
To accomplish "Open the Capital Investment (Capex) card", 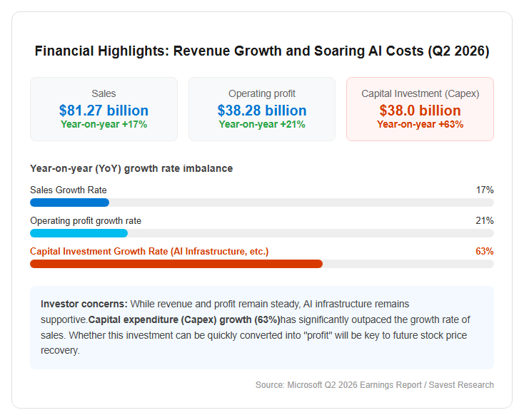I will click(x=420, y=109).
